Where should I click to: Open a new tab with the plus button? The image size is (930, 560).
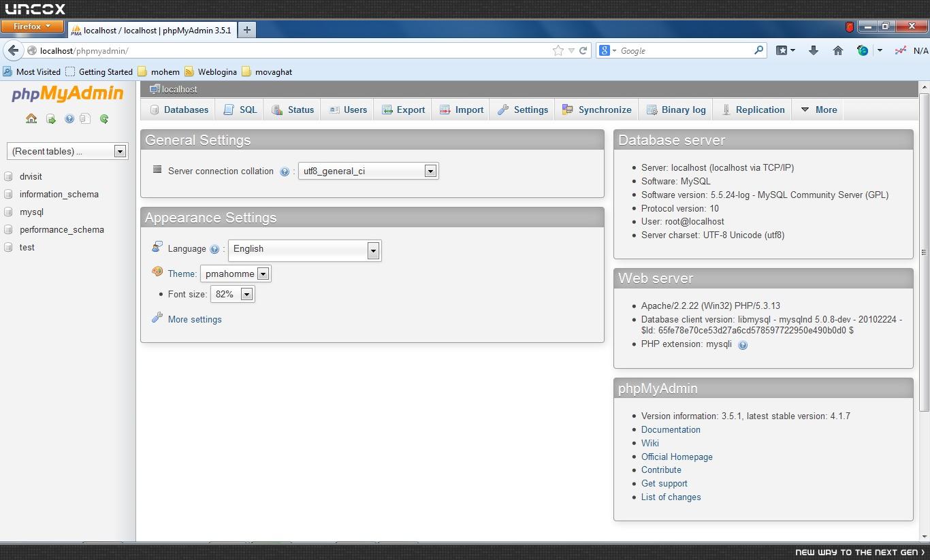pyautogui.click(x=247, y=29)
